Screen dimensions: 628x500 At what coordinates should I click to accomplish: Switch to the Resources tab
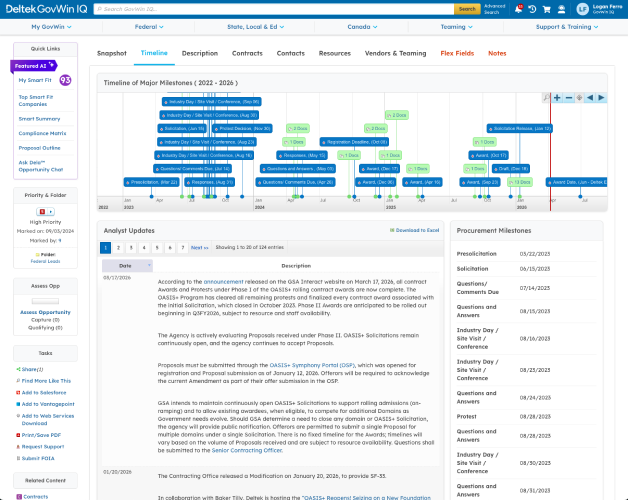(x=335, y=53)
